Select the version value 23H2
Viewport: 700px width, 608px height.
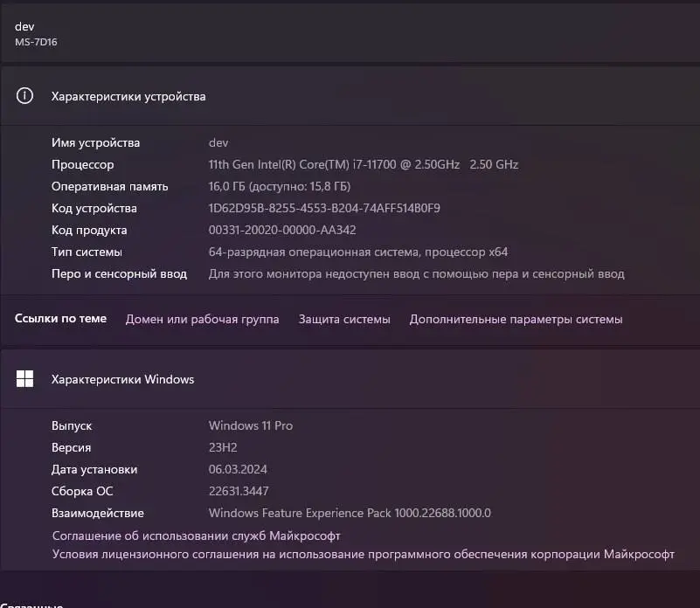click(x=223, y=447)
